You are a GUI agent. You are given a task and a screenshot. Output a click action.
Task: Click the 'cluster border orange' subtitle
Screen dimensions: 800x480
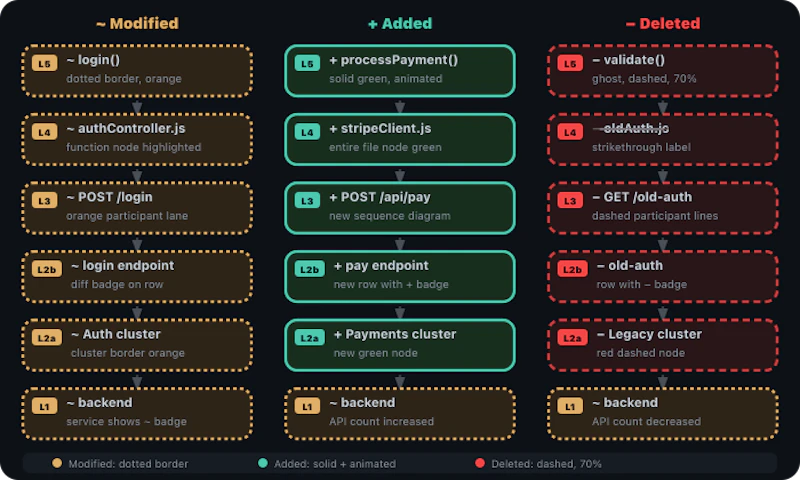128,353
